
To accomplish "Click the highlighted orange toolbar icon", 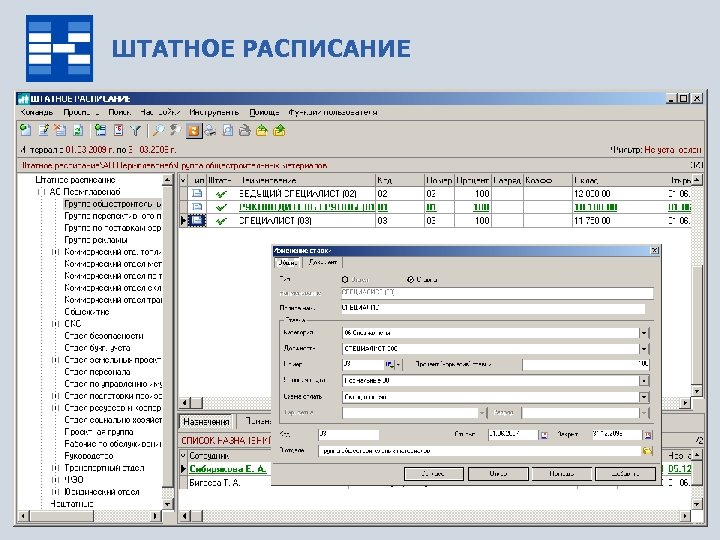I will [194, 130].
